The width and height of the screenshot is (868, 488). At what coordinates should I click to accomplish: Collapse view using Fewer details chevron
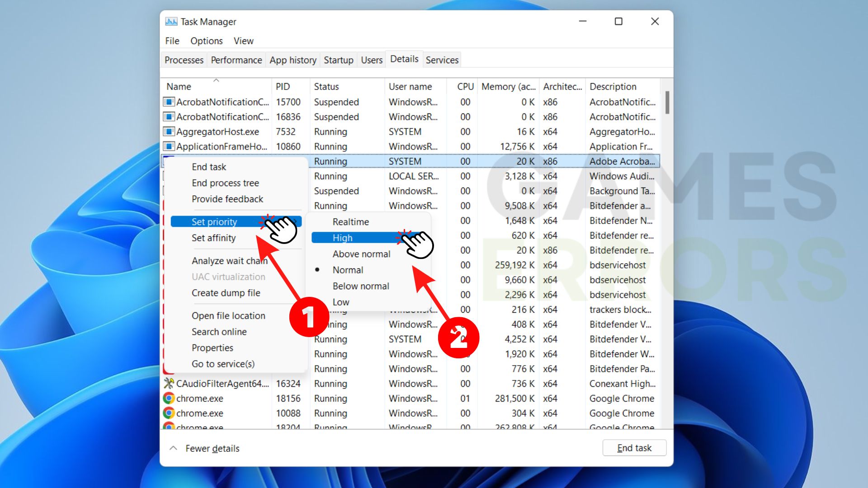tap(173, 448)
